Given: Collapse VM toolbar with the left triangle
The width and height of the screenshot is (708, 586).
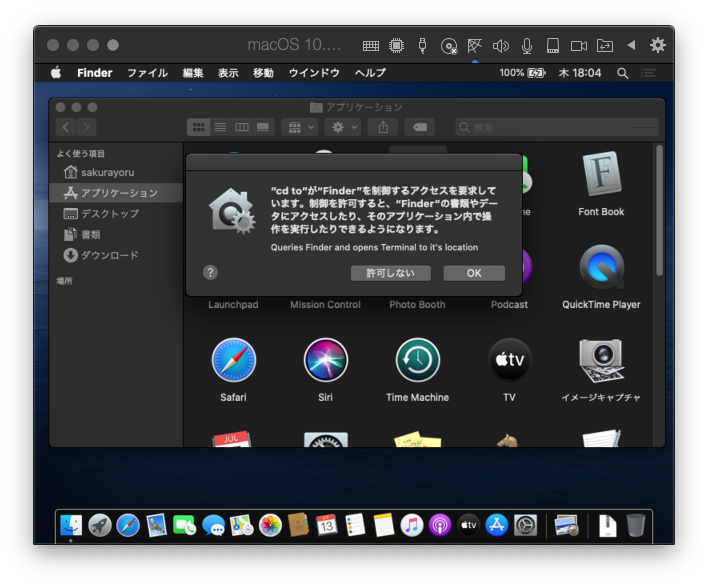Looking at the screenshot, I should click(631, 45).
